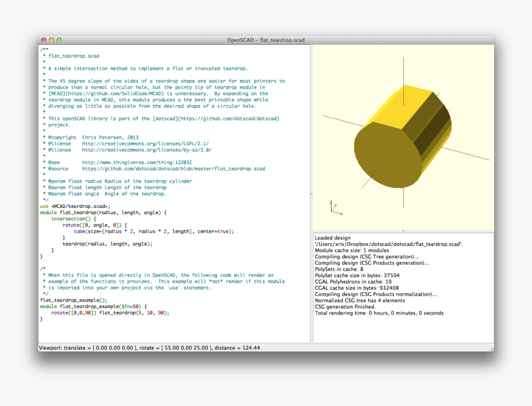Click the '@source' github URL line
The height and width of the screenshot is (406, 532).
pyautogui.click(x=154, y=169)
